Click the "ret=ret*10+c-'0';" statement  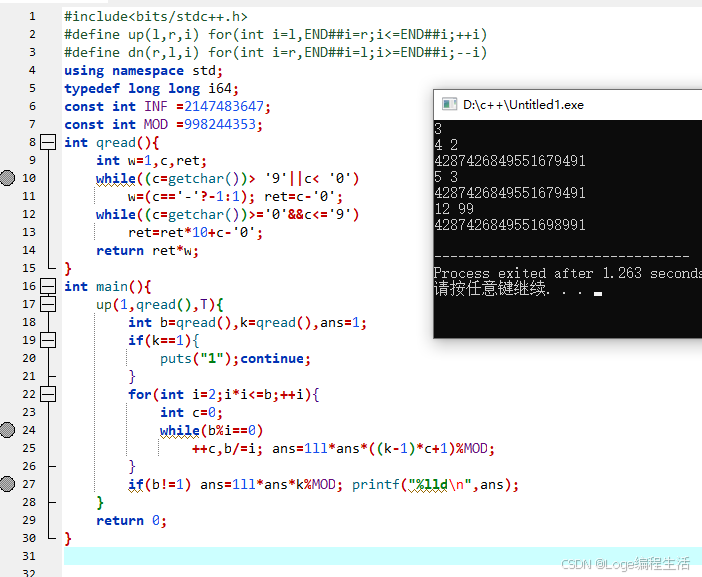pyautogui.click(x=195, y=233)
